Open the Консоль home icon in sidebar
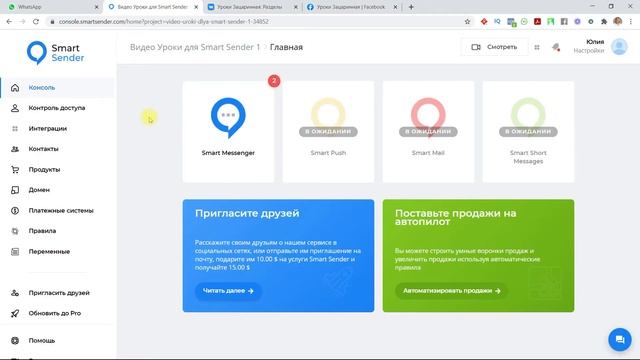The image size is (640, 360). [x=15, y=88]
